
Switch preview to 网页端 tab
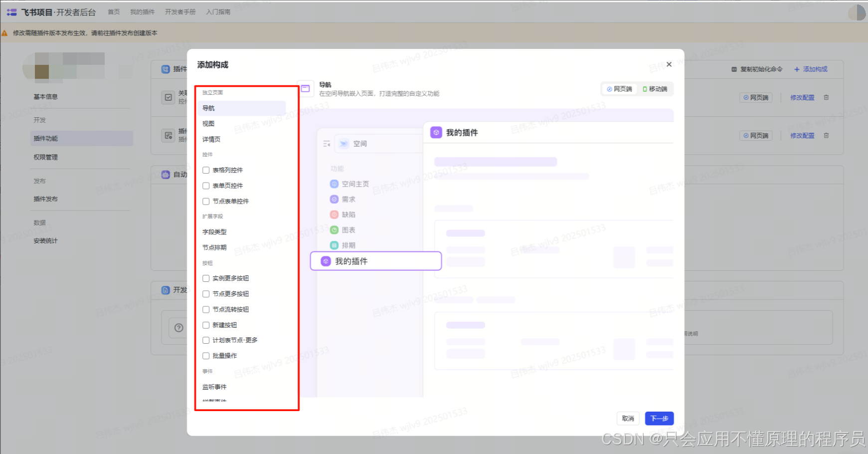click(x=619, y=89)
